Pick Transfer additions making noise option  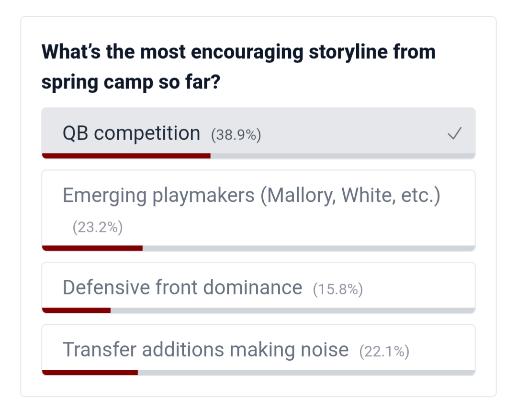(205, 350)
